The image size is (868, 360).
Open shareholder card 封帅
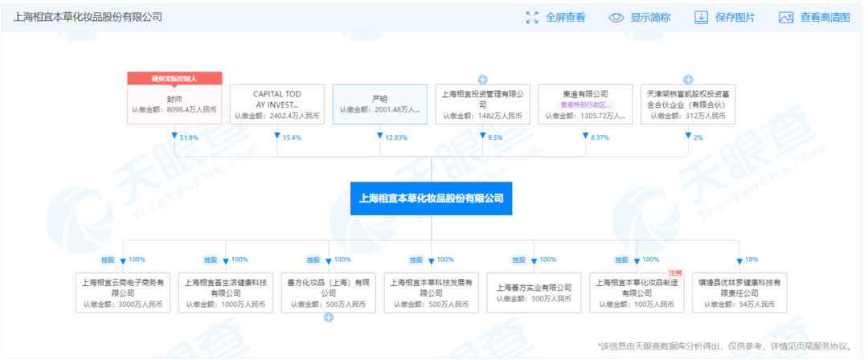[x=174, y=104]
